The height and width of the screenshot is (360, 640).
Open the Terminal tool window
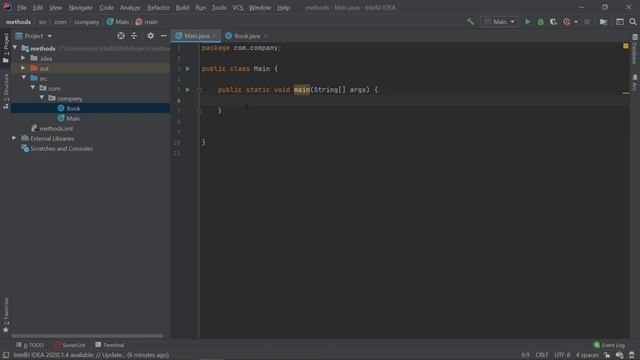(x=110, y=345)
